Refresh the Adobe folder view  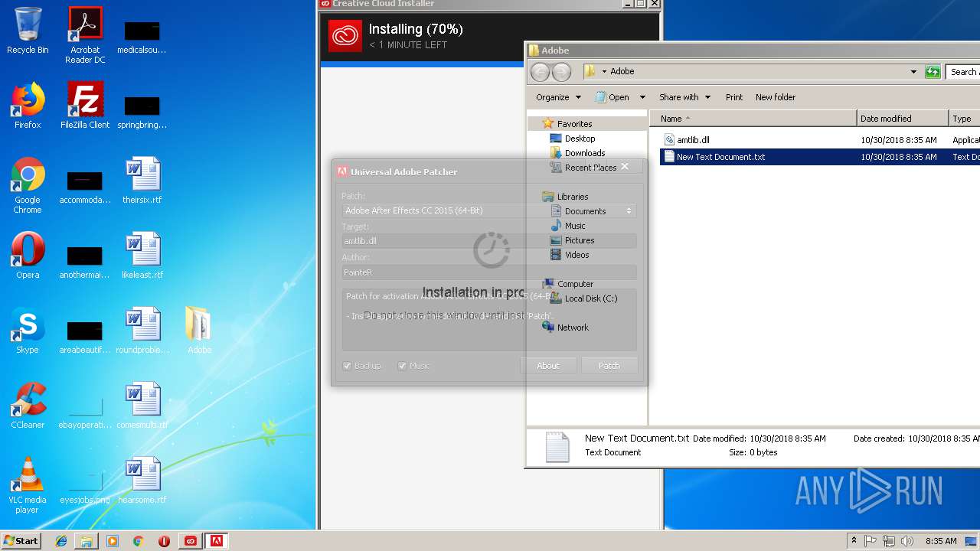coord(933,72)
